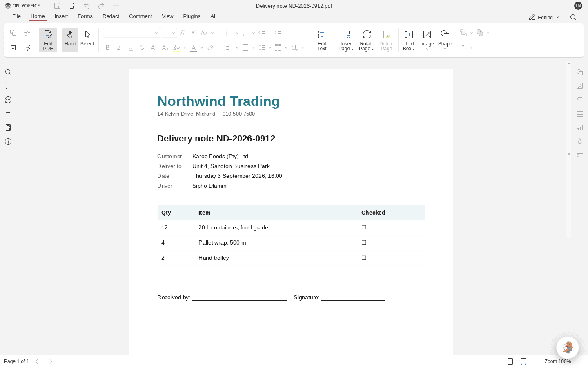Viewport: 588px width, 368px height.
Task: Open the About info panel
Action: pos(8,141)
